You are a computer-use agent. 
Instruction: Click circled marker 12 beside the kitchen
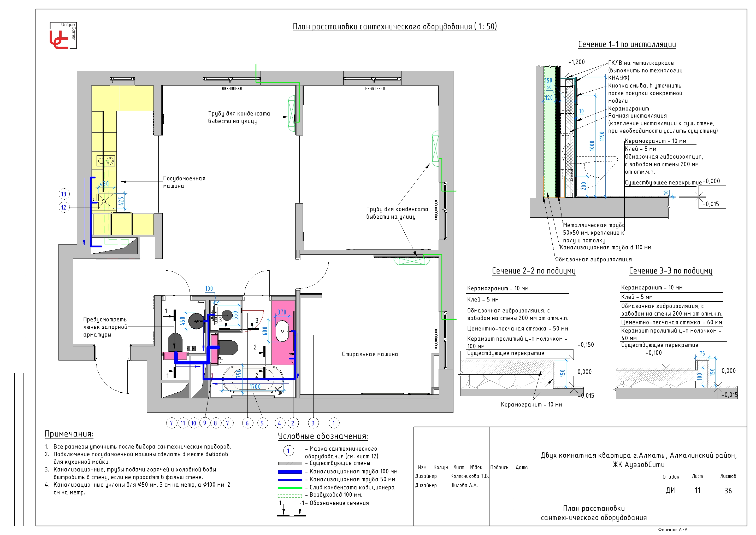64,207
